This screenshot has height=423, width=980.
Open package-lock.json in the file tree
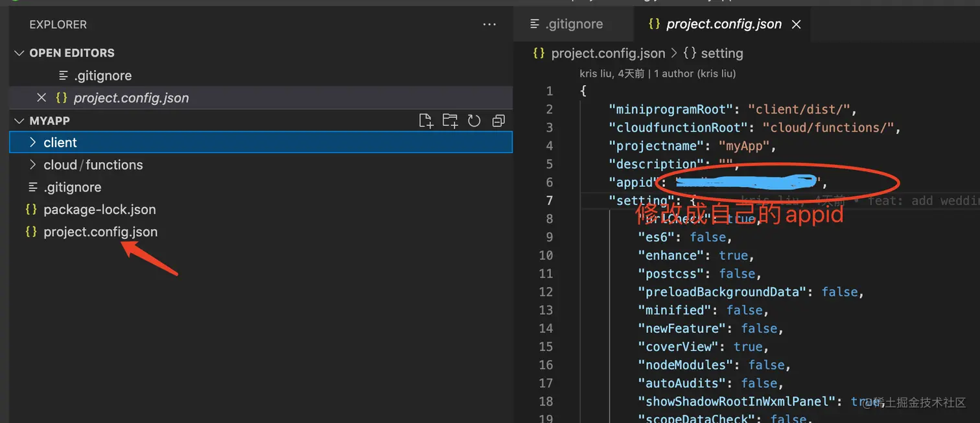(x=100, y=210)
